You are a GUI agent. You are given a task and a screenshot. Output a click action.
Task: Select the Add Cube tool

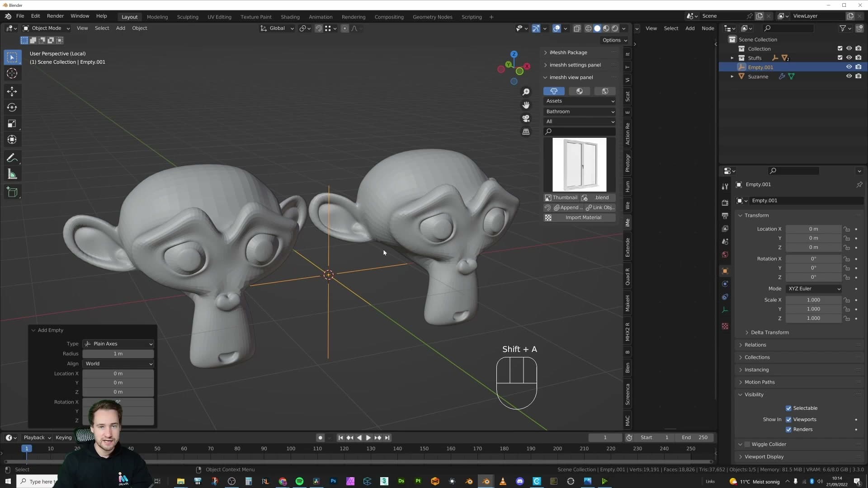click(12, 192)
